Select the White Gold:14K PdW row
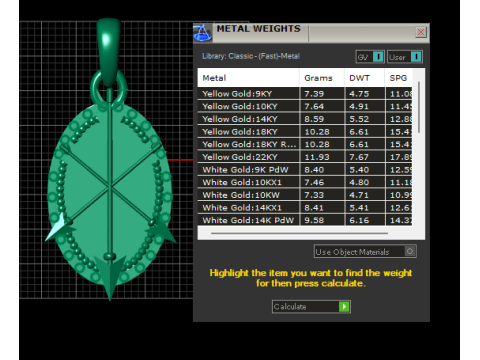480x360 pixels. (x=305, y=220)
